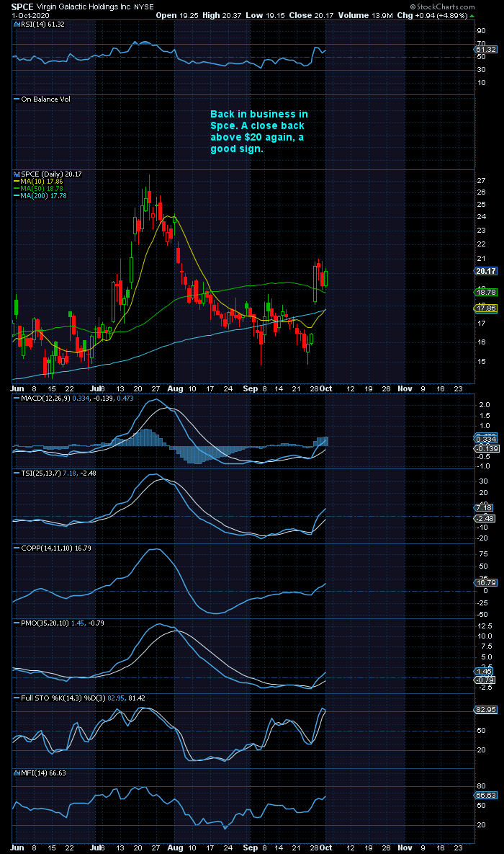Click the -0.79 PMO signal tag on right axis

click(x=485, y=680)
